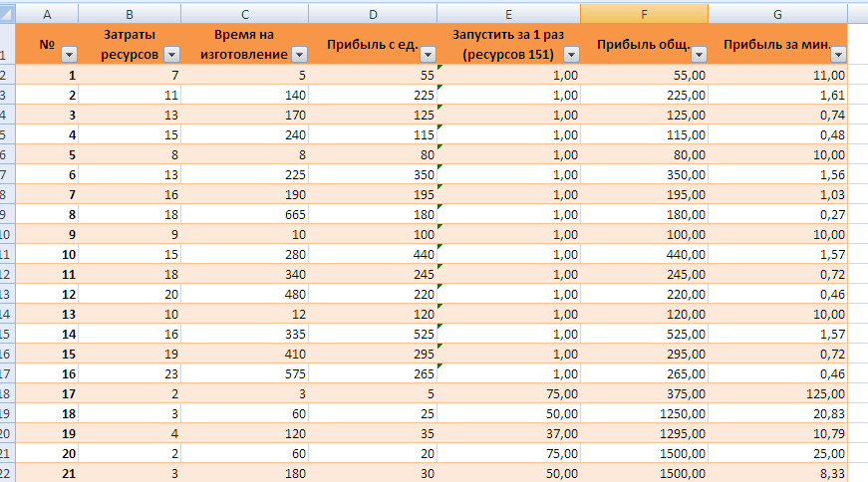Click resource cost cell 23
This screenshot has height=482, width=868.
(x=130, y=373)
